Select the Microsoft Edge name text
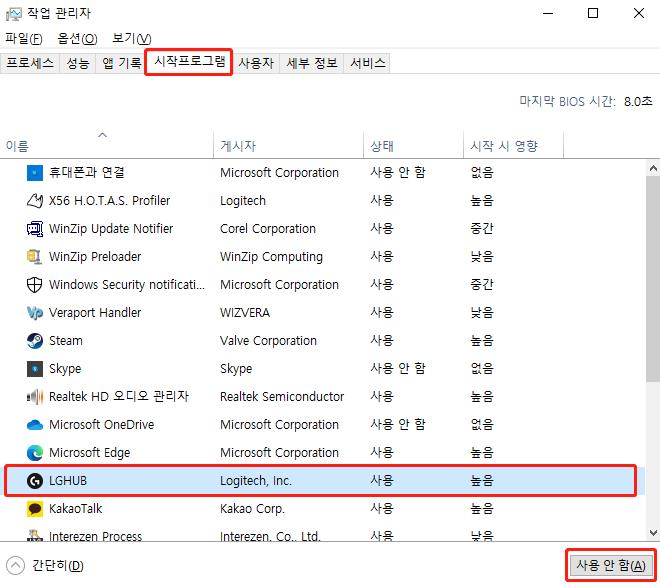Viewport: 660px width, 588px height. (90, 453)
